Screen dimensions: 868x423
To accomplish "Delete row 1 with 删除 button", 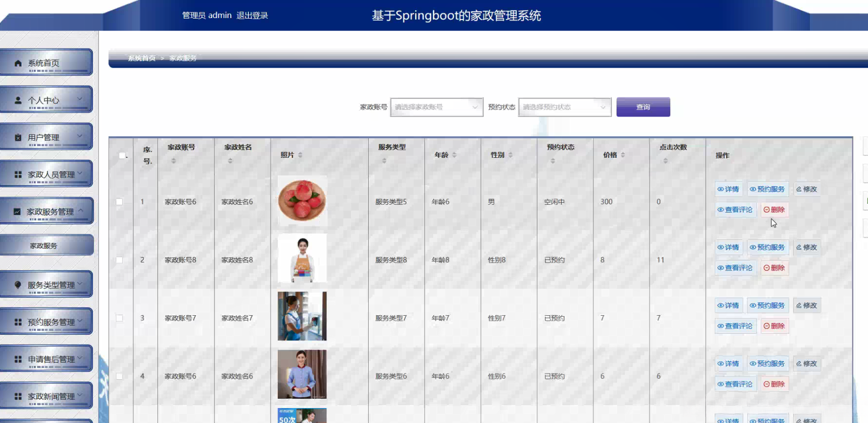I will (775, 210).
